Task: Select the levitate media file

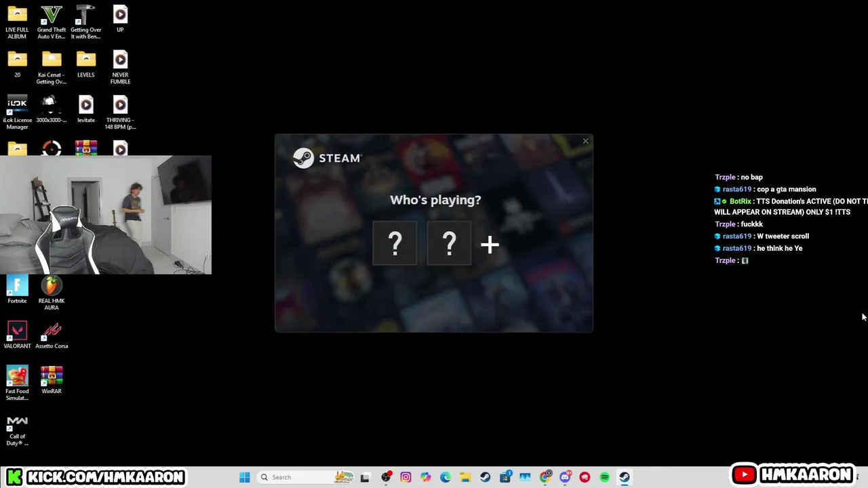Action: (85, 110)
